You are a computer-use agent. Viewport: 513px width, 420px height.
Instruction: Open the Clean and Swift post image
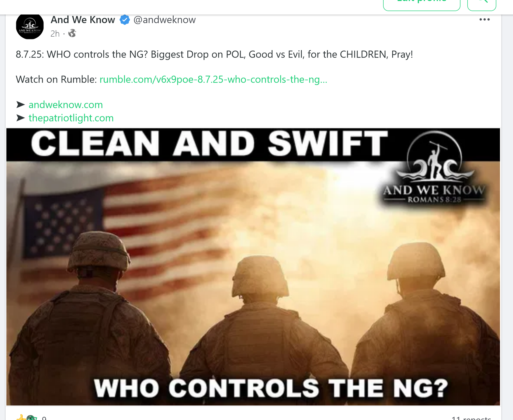[253, 267]
